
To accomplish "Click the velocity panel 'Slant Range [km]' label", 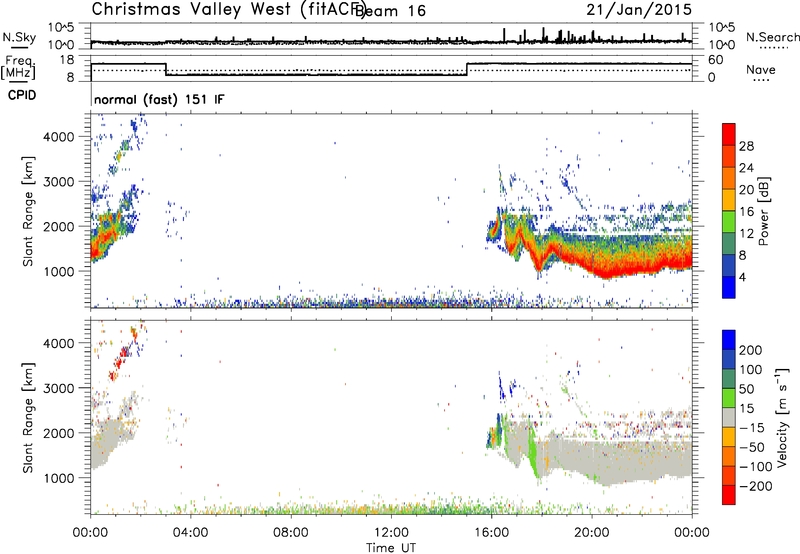I will pyautogui.click(x=28, y=417).
